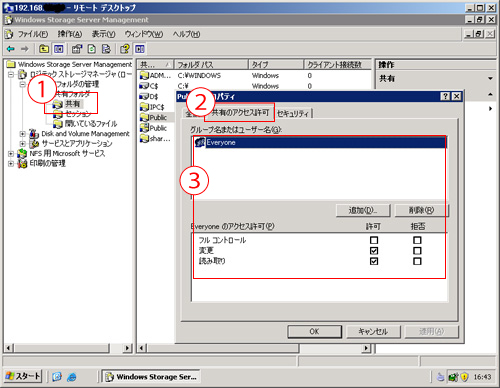
Task: Open the ヘルプ(H) menu
Action: [x=186, y=34]
